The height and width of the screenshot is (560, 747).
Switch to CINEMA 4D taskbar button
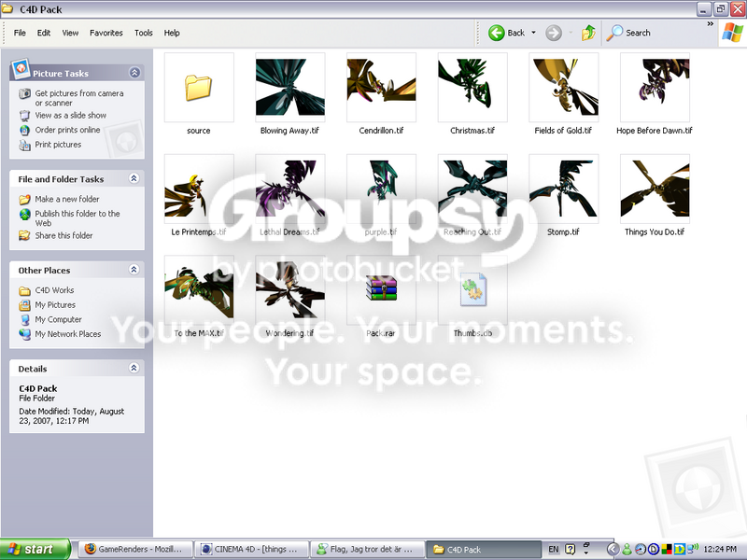[251, 549]
